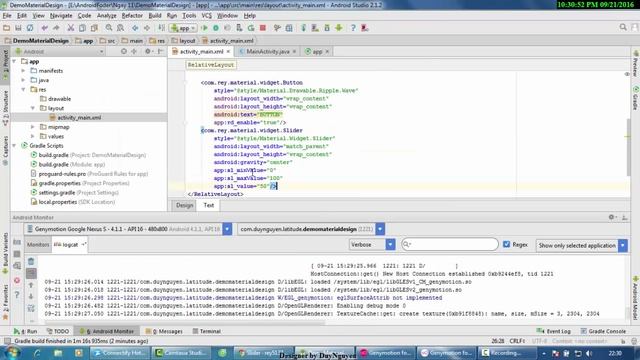The height and width of the screenshot is (360, 640).
Task: Click the Copy toolbar icon
Action: point(82,28)
